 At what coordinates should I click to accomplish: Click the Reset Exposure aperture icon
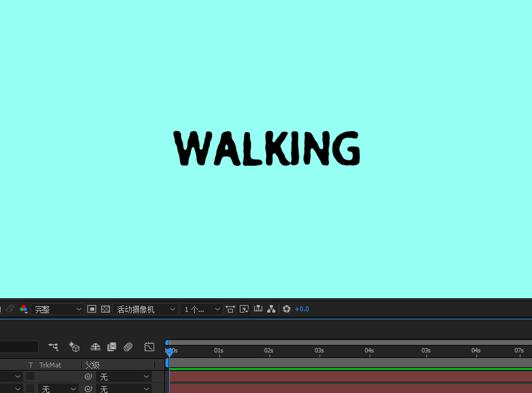point(287,309)
